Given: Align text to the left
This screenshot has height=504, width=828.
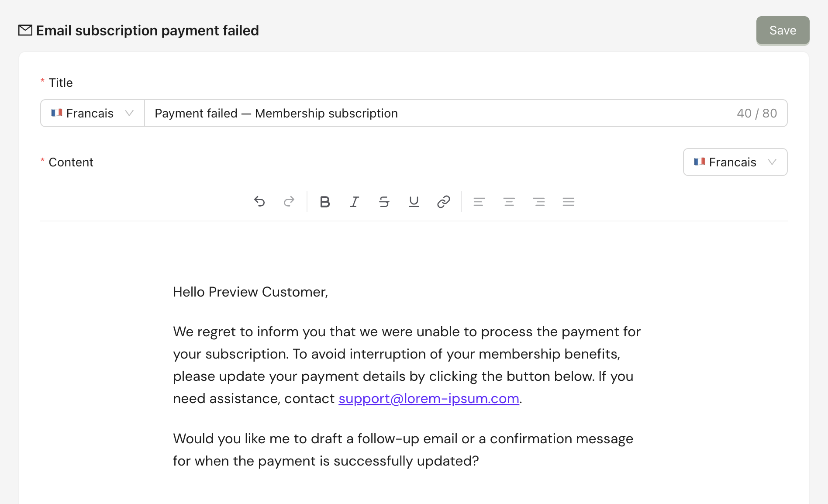Looking at the screenshot, I should coord(479,201).
